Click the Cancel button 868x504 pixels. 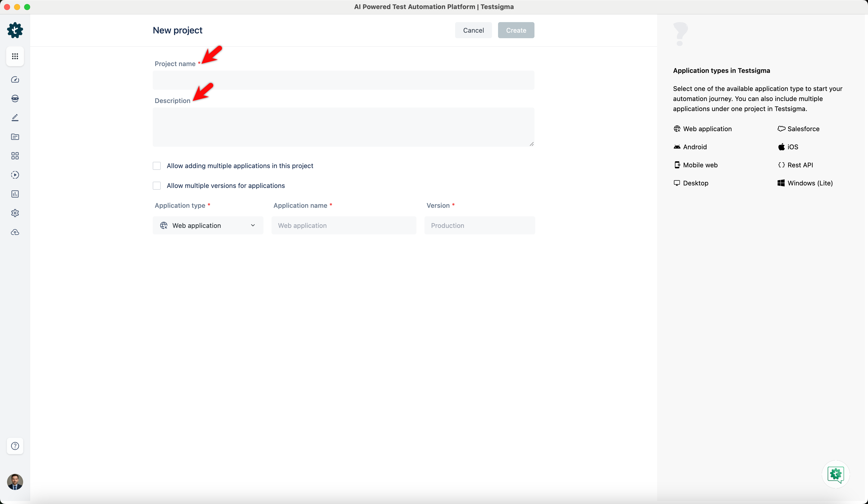click(x=473, y=30)
